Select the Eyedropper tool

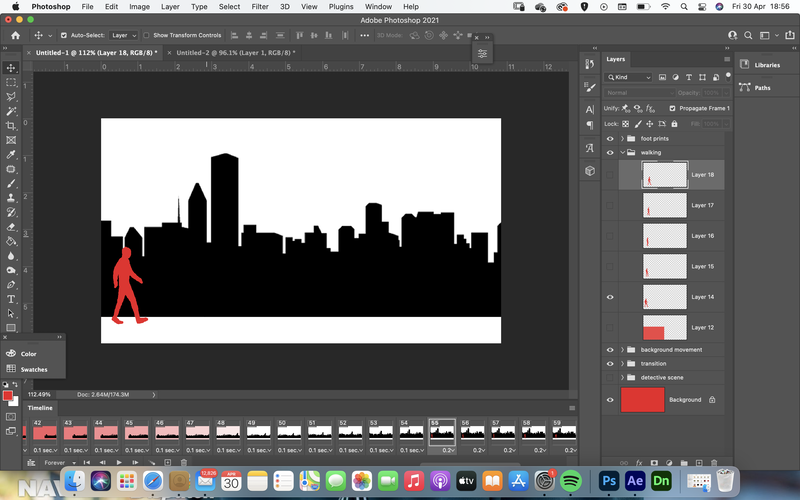(x=11, y=155)
